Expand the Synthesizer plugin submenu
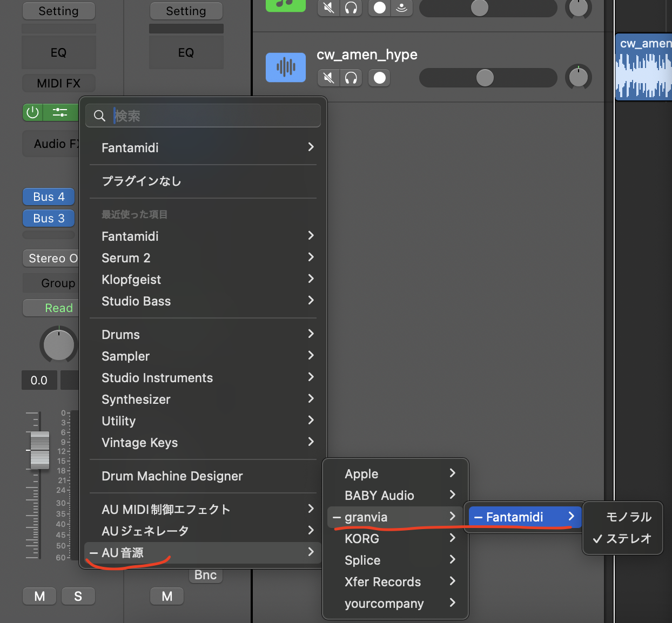 click(136, 399)
